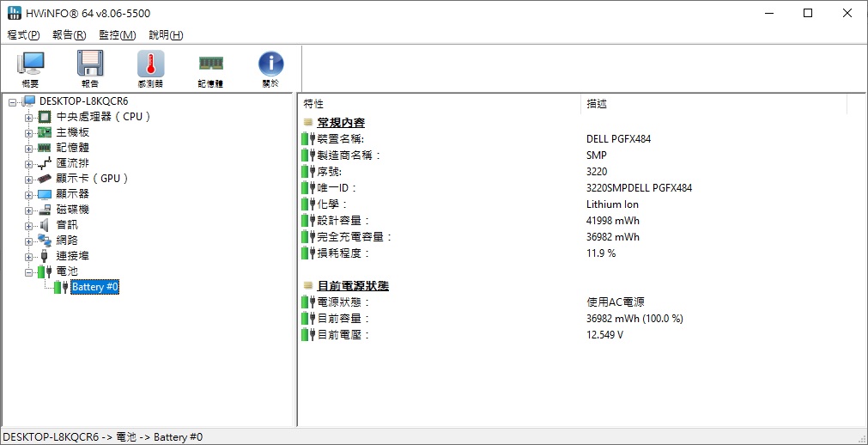Click the 化學 property label

pyautogui.click(x=332, y=204)
